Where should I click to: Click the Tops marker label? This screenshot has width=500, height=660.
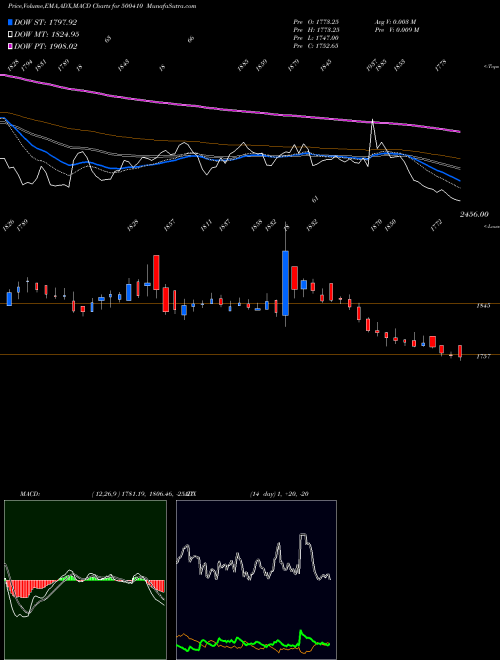[x=491, y=67]
